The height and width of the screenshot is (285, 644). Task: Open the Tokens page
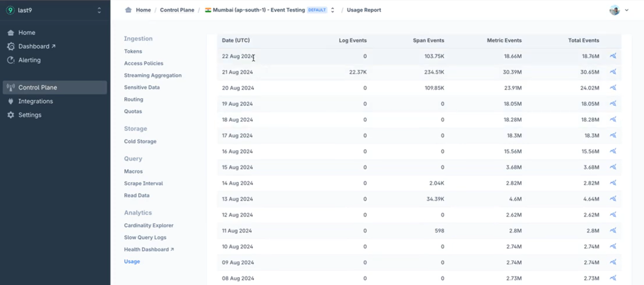pos(133,51)
